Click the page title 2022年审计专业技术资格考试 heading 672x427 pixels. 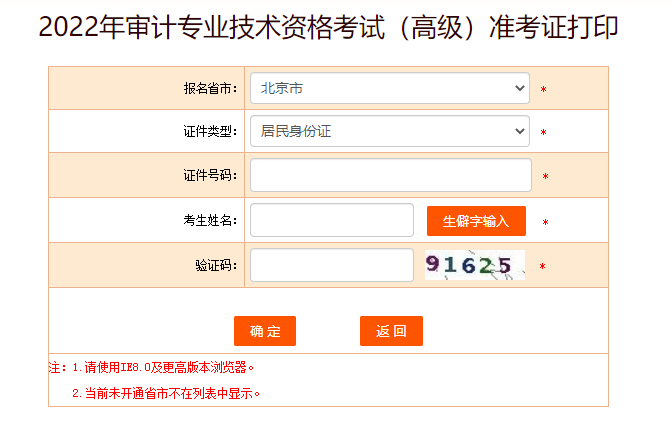[328, 27]
